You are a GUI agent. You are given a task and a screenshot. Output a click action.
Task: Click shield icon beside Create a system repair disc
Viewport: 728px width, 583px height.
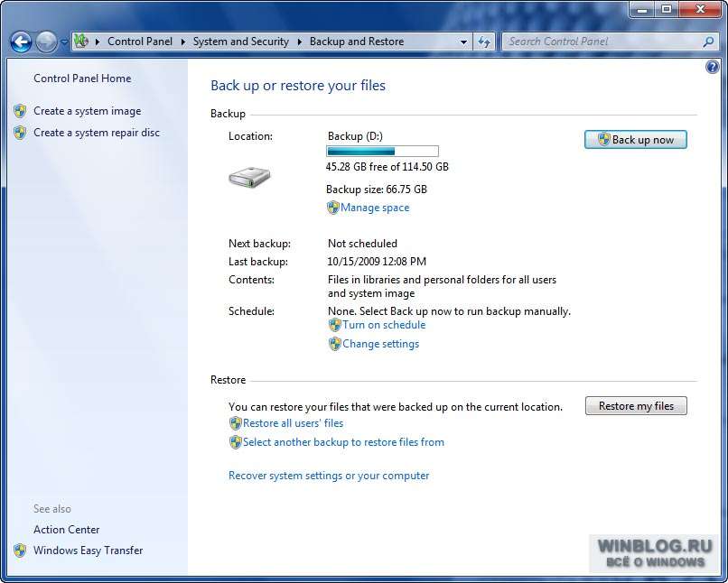point(20,133)
